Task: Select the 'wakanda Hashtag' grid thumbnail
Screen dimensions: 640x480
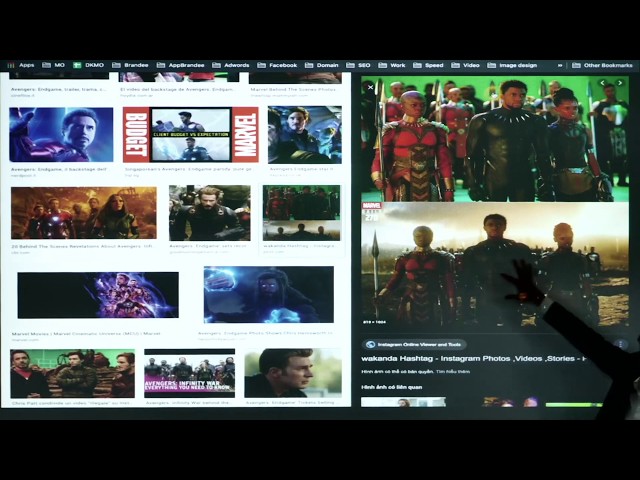Action: coord(302,213)
